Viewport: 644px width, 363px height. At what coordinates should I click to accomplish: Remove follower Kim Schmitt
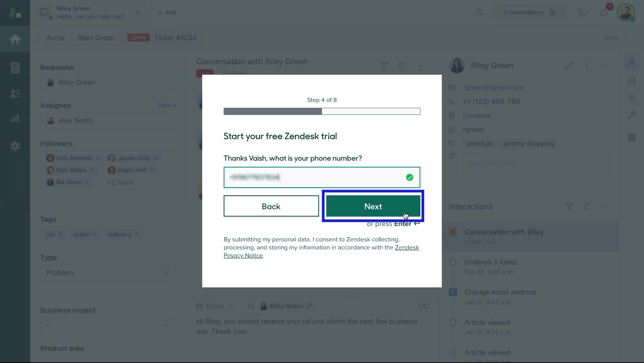click(98, 158)
